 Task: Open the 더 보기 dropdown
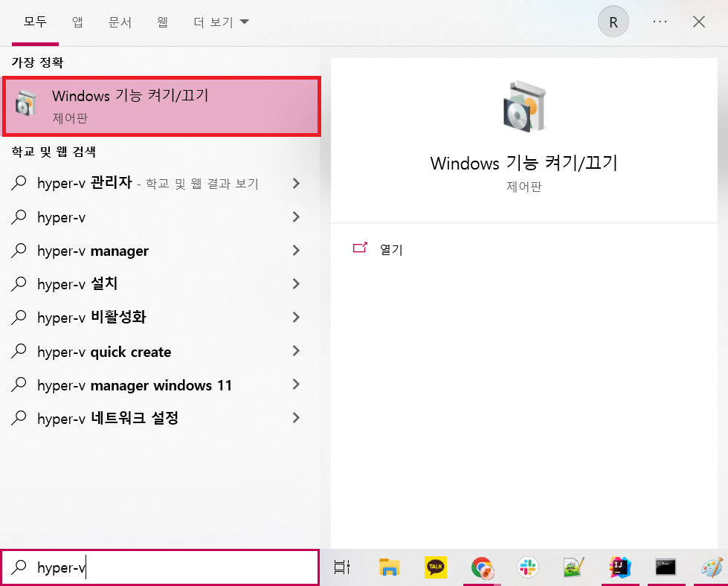tap(221, 22)
